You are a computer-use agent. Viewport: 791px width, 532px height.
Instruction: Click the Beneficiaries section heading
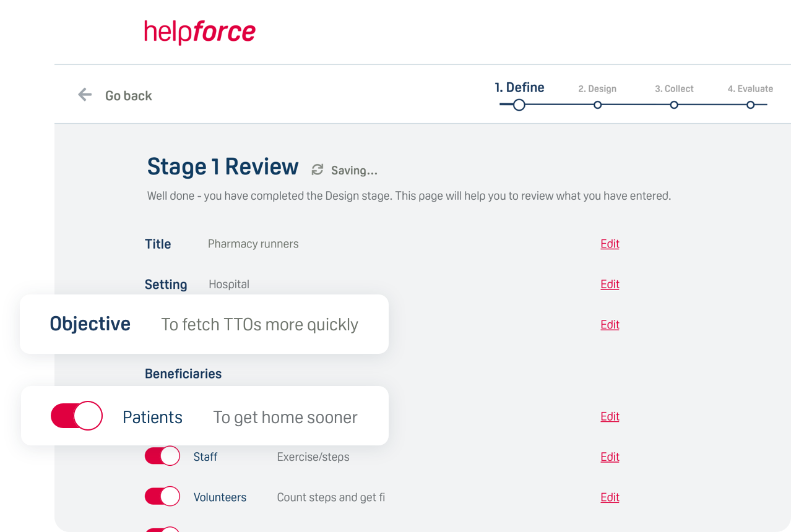coord(183,374)
